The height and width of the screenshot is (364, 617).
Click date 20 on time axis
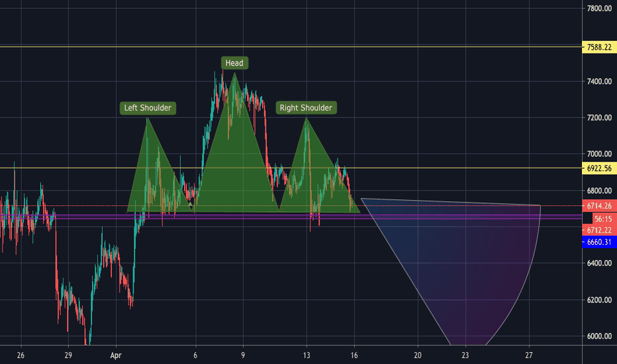coord(418,355)
